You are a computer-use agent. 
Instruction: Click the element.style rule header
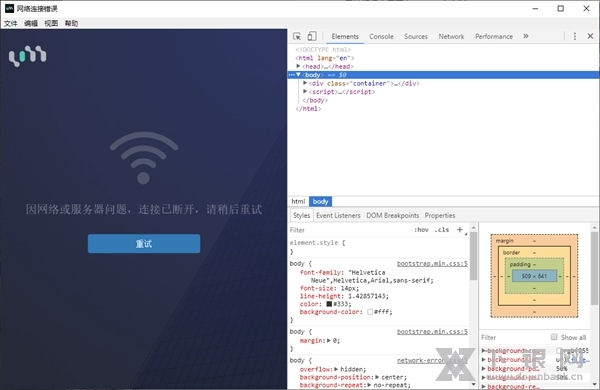point(318,243)
